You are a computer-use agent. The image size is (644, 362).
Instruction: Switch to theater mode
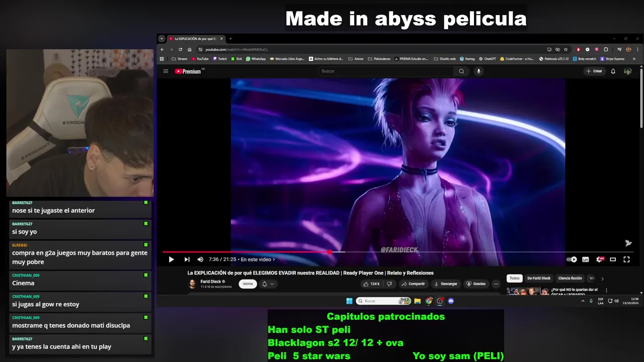click(613, 259)
